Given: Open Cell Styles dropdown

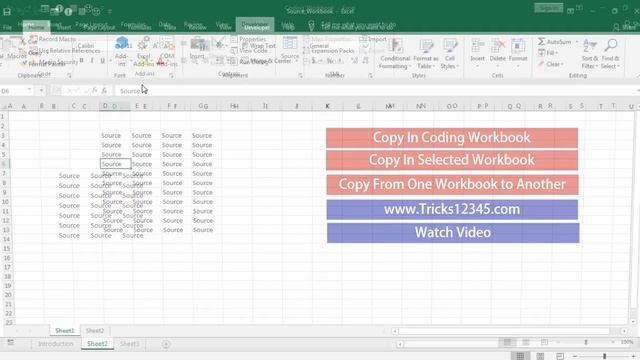Looking at the screenshot, I should 450,54.
